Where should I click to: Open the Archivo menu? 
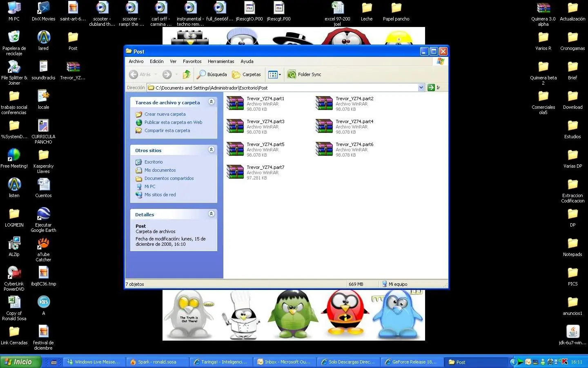[136, 61]
